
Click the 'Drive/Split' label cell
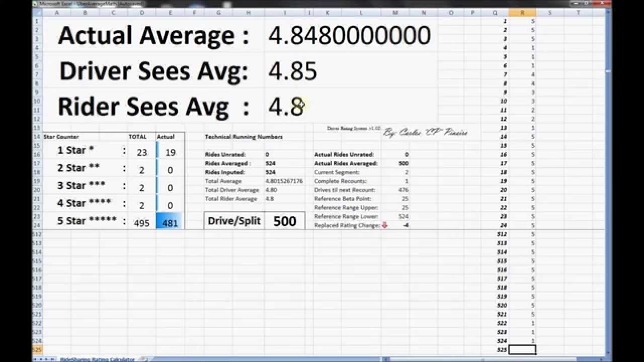(x=234, y=221)
